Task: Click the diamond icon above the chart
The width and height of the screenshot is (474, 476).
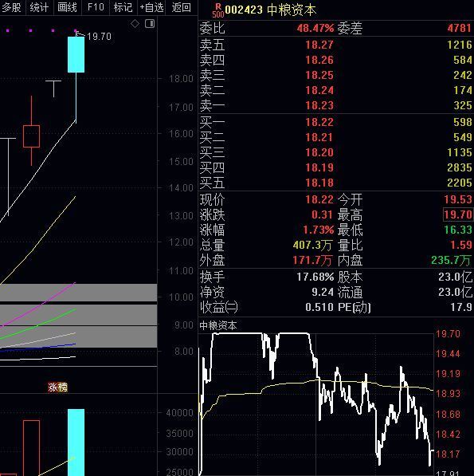Action: click(x=135, y=24)
